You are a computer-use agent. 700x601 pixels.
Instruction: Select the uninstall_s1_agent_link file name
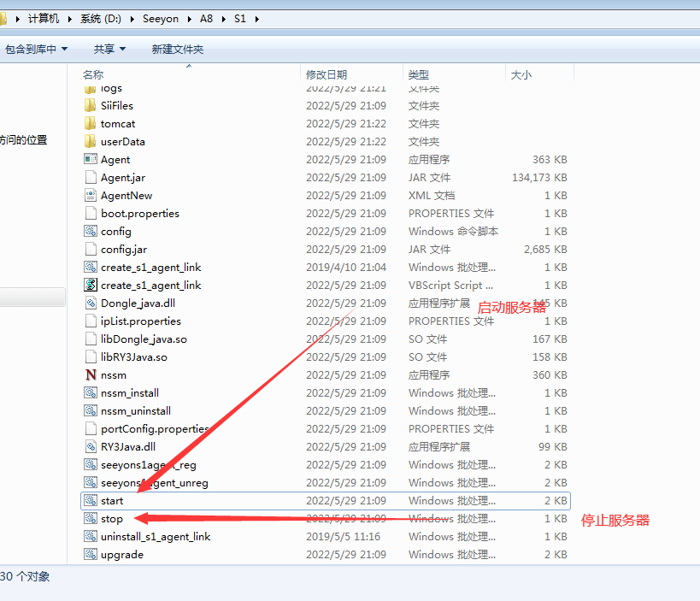click(156, 537)
